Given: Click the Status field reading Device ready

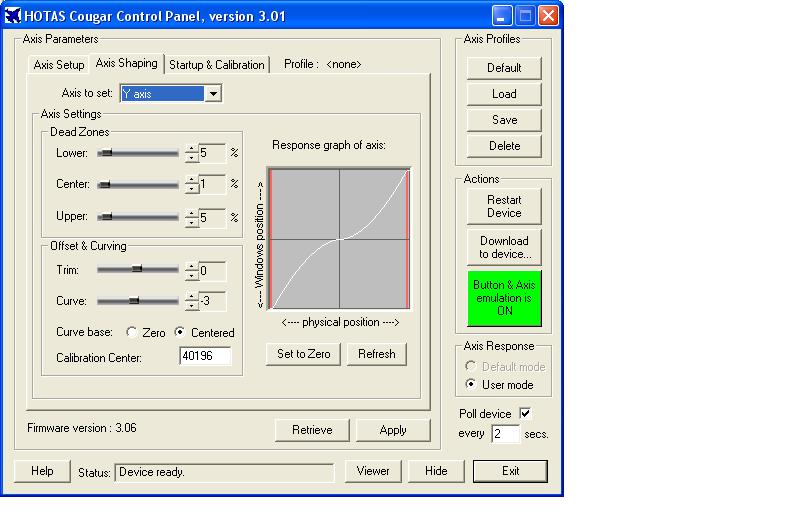Looking at the screenshot, I should (x=224, y=472).
